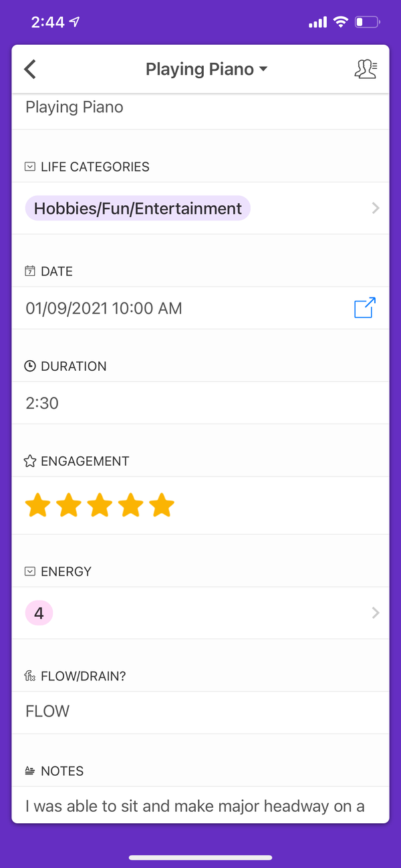Select the fifth engagement star
Viewport: 401px width, 868px height.
point(162,505)
